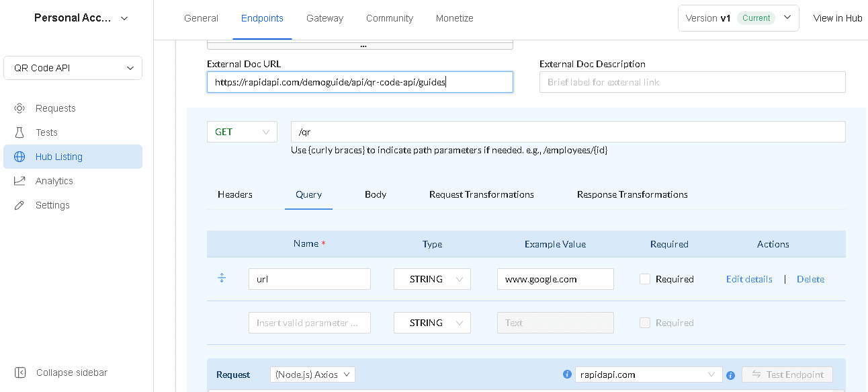Toggle Required checkbox in the empty parameter row
868x392 pixels.
[x=645, y=323]
